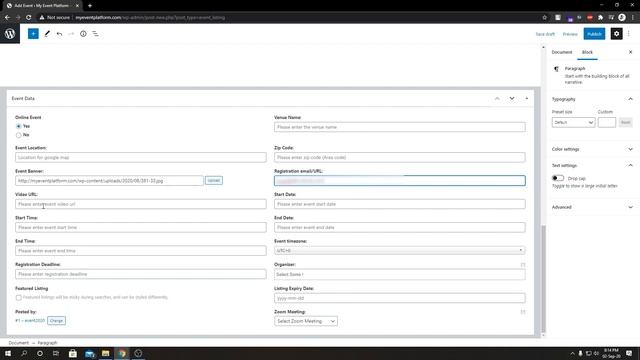Viewport: 640px width, 360px height.
Task: Open a new browser tab
Action: point(90,6)
